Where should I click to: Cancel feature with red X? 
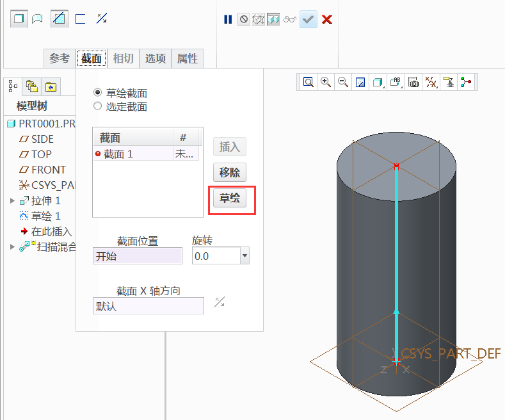327,19
